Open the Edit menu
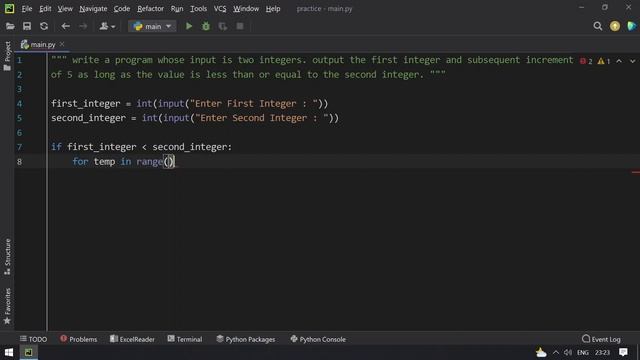This screenshot has height=360, width=640. click(45, 9)
